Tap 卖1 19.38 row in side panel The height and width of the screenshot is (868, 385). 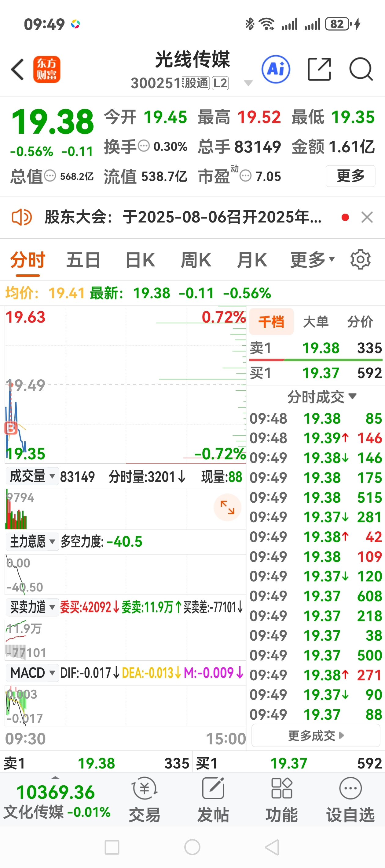click(316, 348)
